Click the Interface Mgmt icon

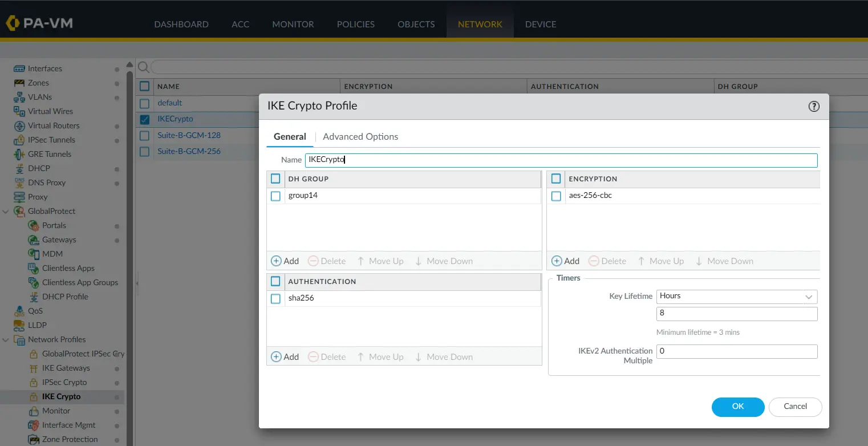point(34,425)
